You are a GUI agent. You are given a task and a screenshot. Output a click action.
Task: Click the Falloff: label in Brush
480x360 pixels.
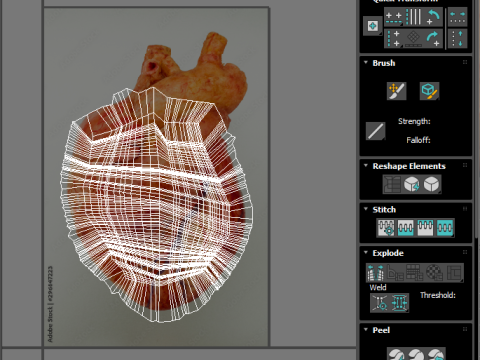click(x=418, y=140)
